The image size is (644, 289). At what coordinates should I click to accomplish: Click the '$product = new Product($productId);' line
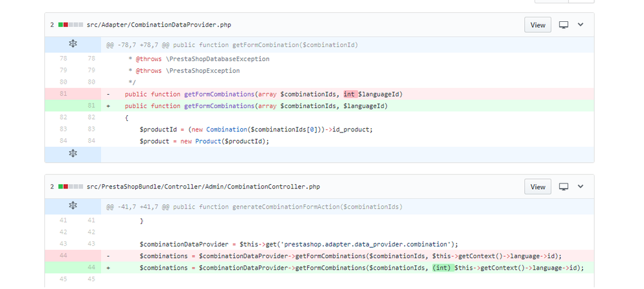[x=204, y=141]
